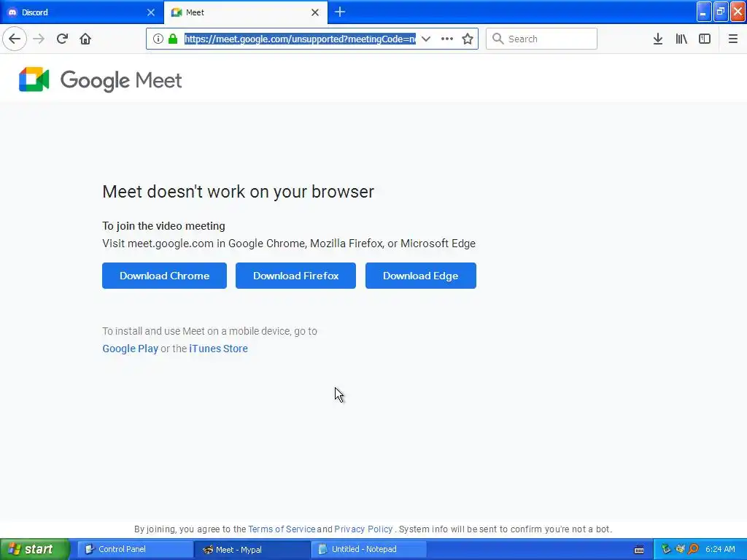
Task: Reload the current page
Action: pyautogui.click(x=62, y=39)
